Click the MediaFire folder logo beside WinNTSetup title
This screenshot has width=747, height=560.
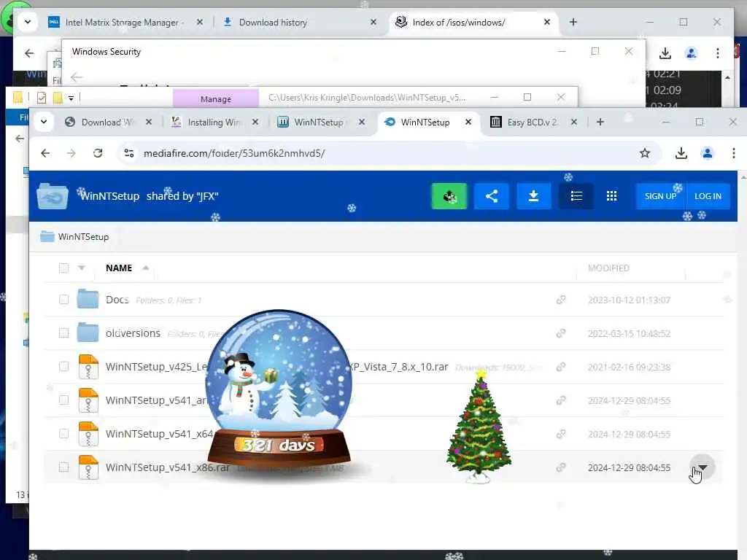(53, 196)
